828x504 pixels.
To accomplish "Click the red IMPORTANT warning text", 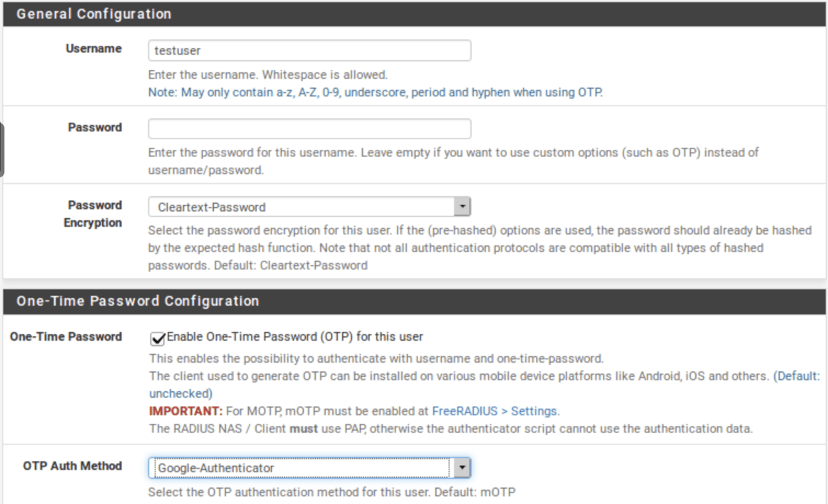I will pos(185,411).
